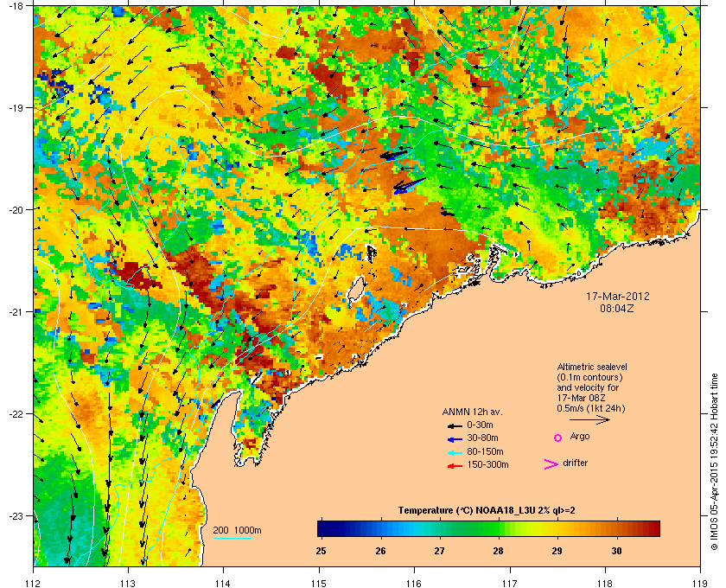Click the cyan 80-150m legend arrow
The image size is (726, 588).
pos(455,453)
